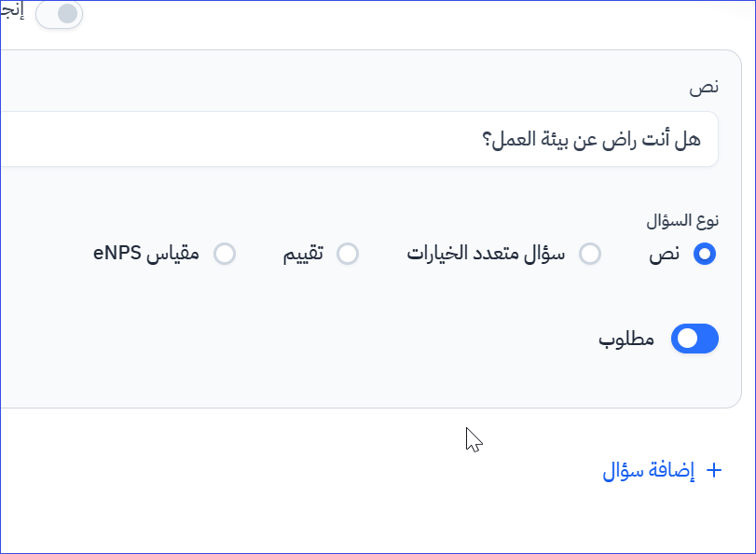
Task: Select the نص radio button circle
Action: click(x=705, y=254)
